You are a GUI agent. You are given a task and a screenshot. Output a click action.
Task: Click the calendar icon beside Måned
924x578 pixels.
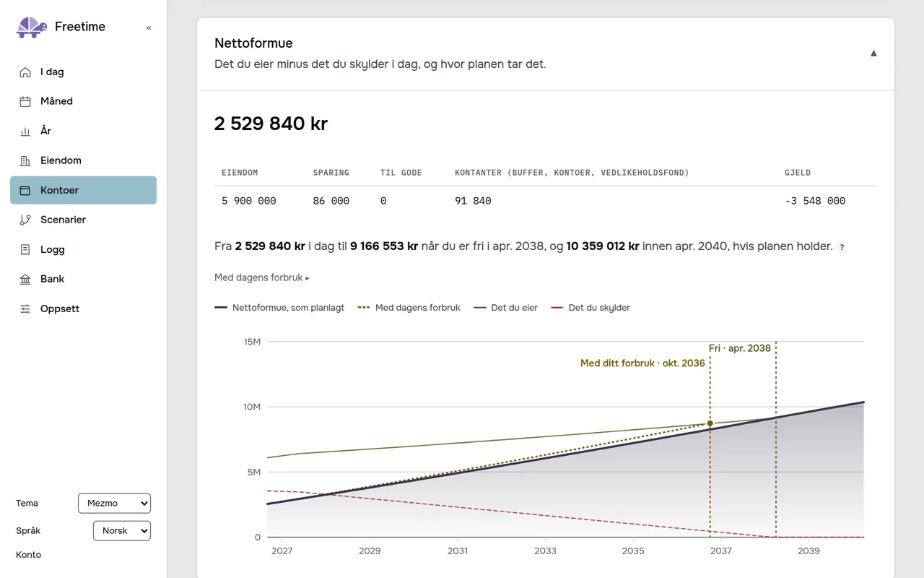point(25,102)
